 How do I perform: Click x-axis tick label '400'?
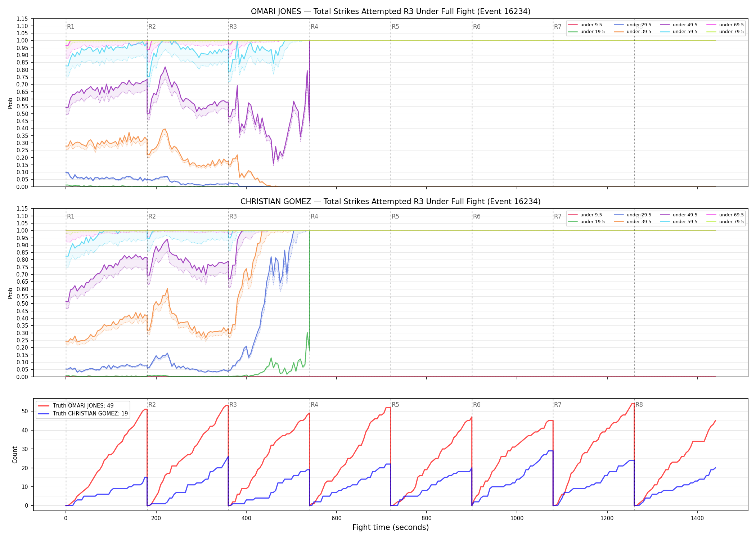(x=246, y=518)
